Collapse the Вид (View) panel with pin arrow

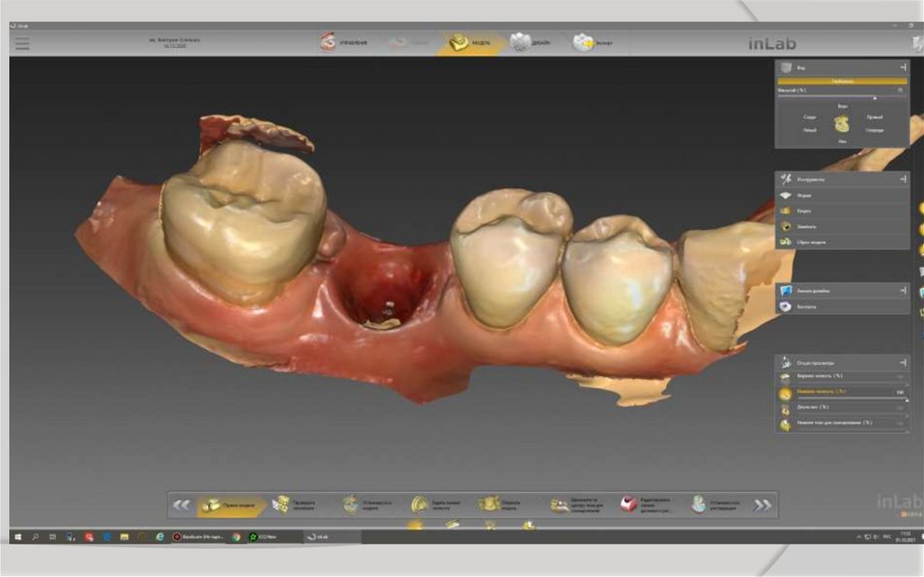click(902, 68)
